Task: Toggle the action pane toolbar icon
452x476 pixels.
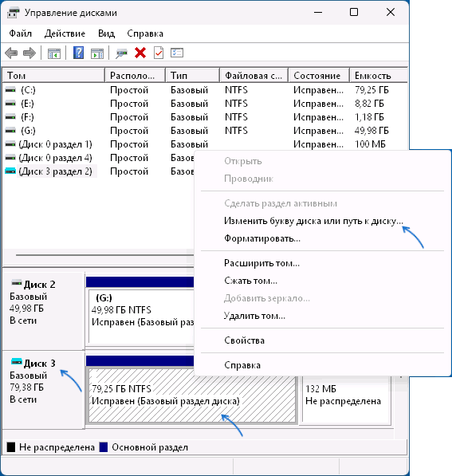Action: [x=97, y=53]
